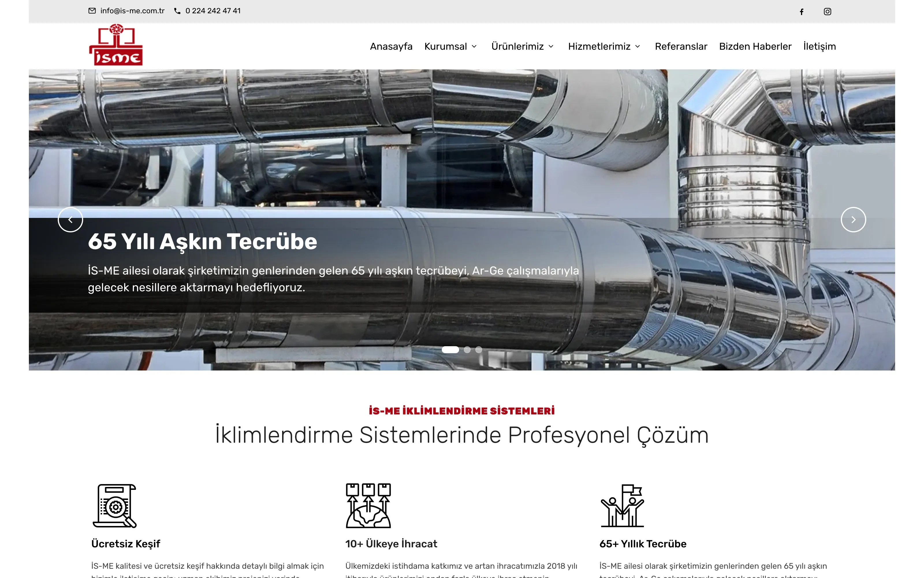Viewport: 924px width, 578px height.
Task: Click the envelope mail icon
Action: coord(92,11)
